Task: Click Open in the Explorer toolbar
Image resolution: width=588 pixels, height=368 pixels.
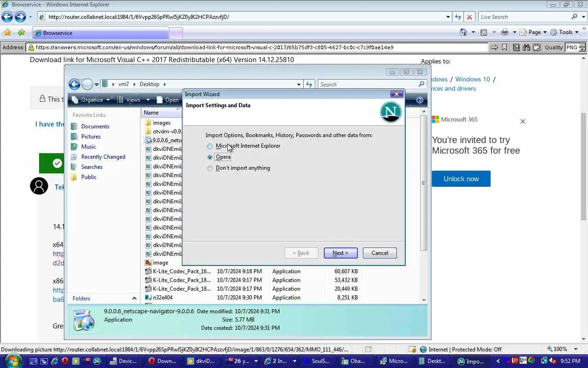Action: [x=168, y=100]
